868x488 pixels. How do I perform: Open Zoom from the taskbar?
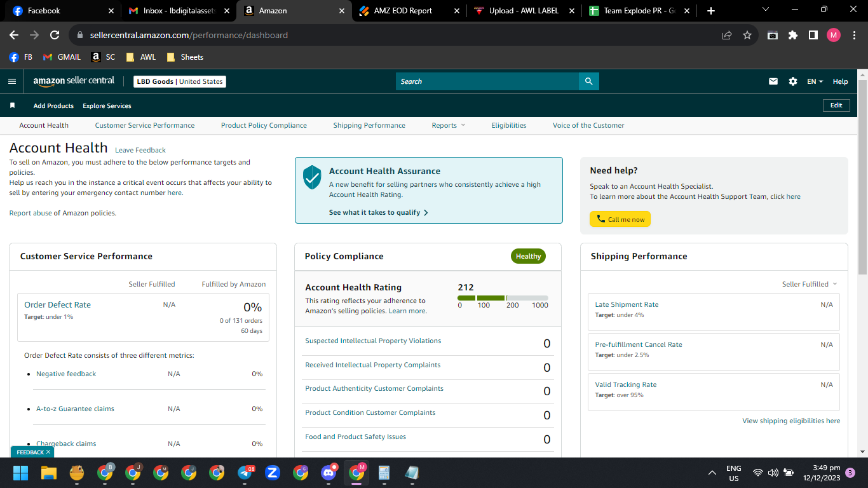(x=273, y=473)
